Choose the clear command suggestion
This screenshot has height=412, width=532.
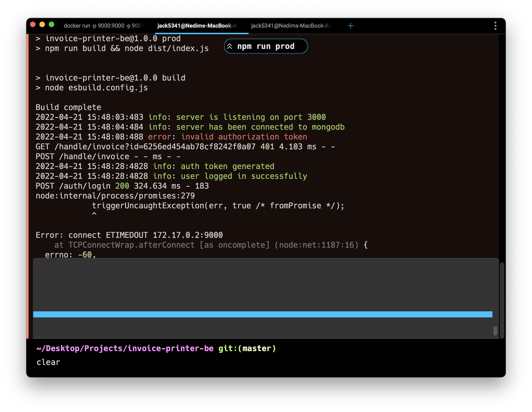tap(48, 362)
